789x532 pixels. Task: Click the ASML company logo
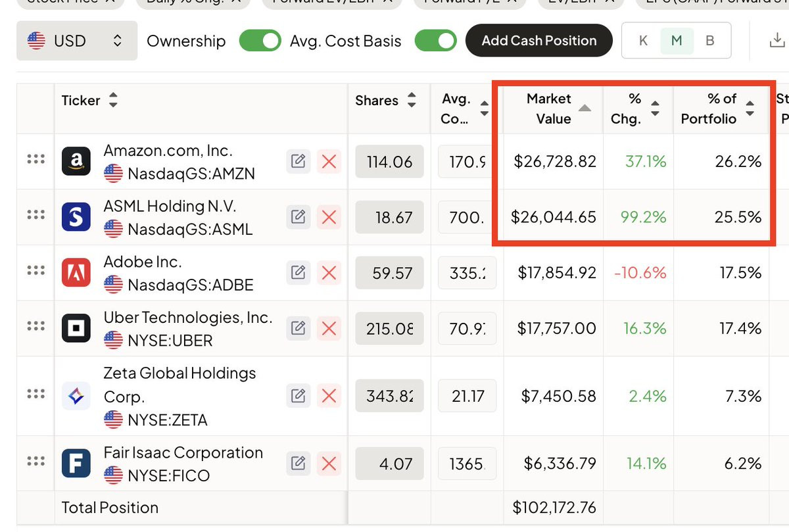pos(76,217)
